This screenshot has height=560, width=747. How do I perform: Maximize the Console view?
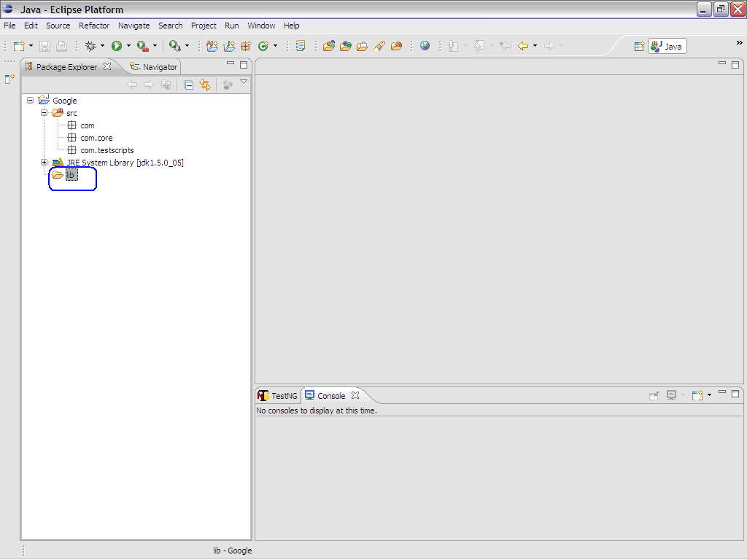(x=735, y=394)
